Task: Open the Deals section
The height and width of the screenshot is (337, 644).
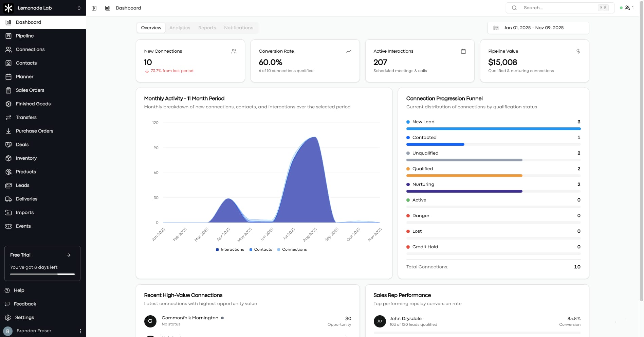Action: [x=22, y=144]
